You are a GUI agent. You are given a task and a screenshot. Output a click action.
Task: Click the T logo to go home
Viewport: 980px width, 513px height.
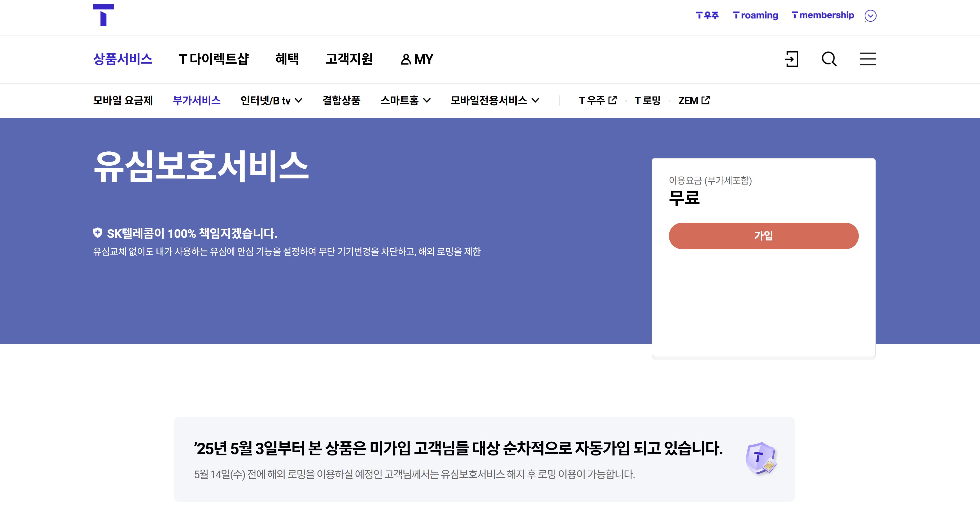[x=103, y=15]
